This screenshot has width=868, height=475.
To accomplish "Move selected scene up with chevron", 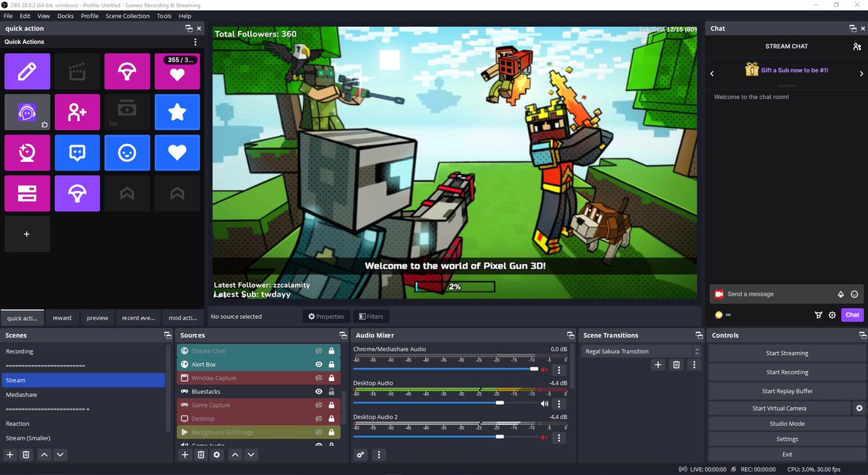I will pyautogui.click(x=44, y=455).
